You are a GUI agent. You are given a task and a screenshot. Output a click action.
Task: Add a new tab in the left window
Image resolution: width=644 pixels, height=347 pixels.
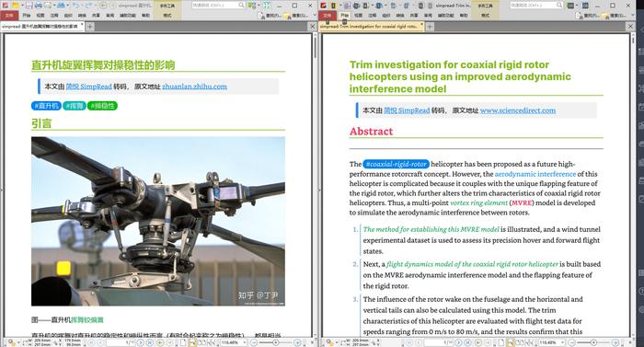pos(90,27)
